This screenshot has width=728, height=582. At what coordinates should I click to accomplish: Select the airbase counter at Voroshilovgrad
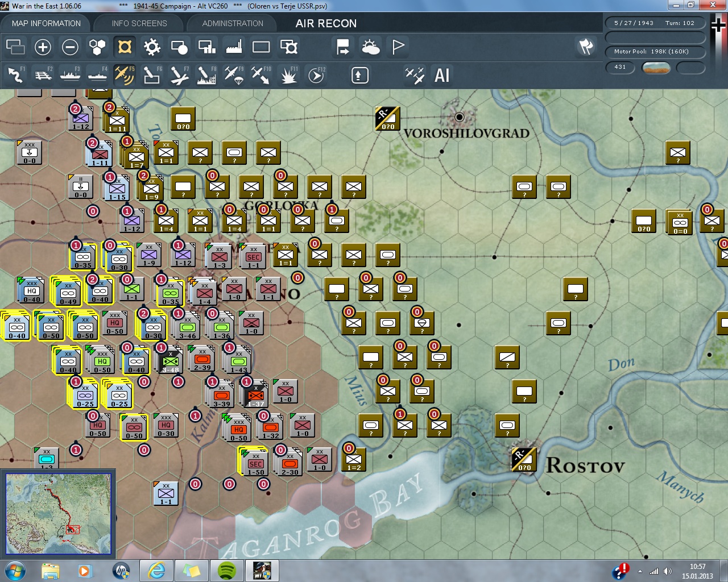(388, 119)
